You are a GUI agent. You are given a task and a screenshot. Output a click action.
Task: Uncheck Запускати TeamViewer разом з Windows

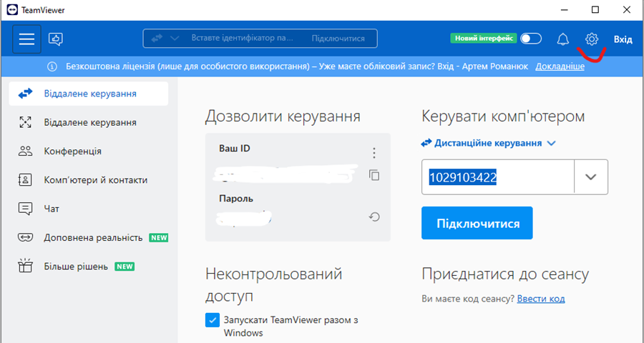pos(212,320)
